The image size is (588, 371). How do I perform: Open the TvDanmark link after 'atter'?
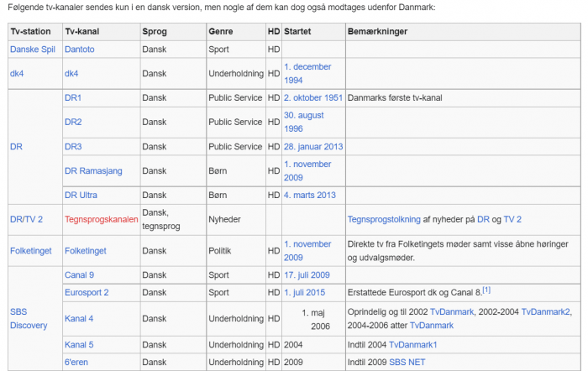pyautogui.click(x=432, y=326)
